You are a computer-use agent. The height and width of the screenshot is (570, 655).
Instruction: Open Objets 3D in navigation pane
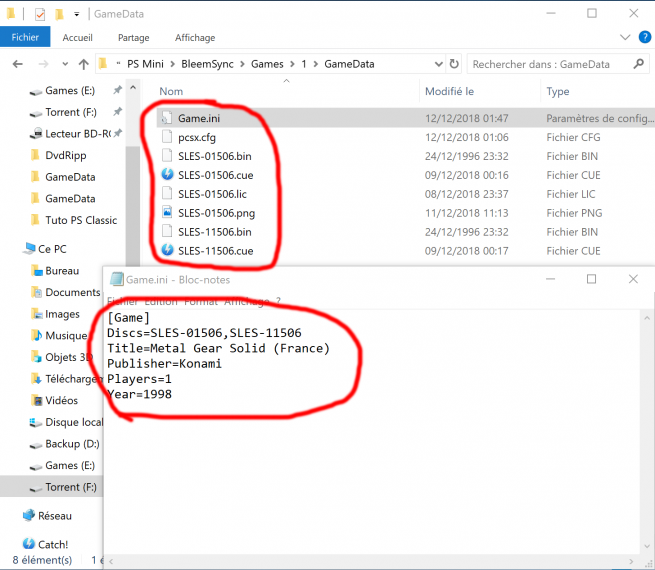click(67, 357)
